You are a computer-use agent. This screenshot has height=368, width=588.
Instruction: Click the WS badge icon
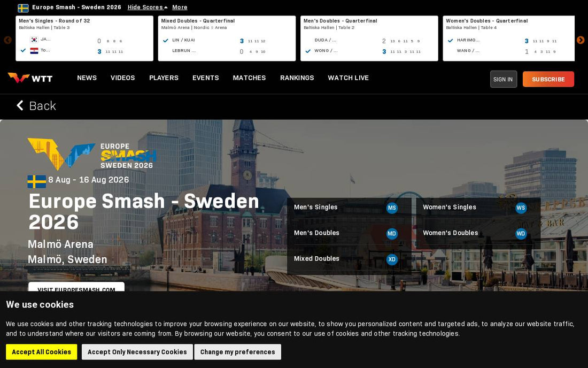coord(521,208)
